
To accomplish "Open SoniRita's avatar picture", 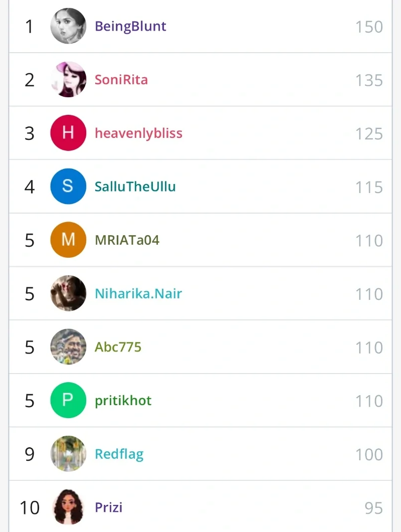I will click(x=68, y=80).
